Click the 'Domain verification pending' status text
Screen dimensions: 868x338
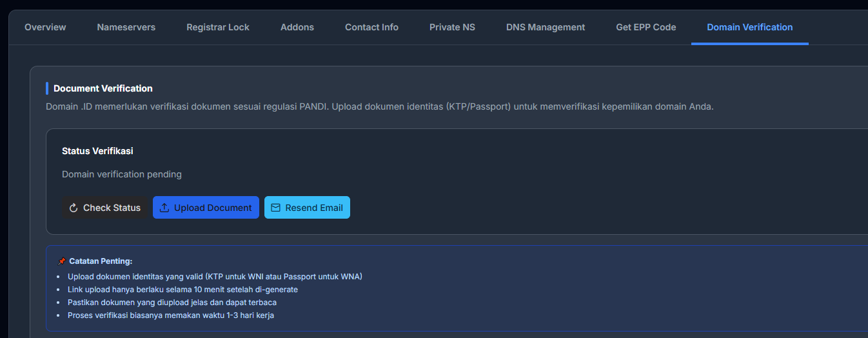click(122, 174)
